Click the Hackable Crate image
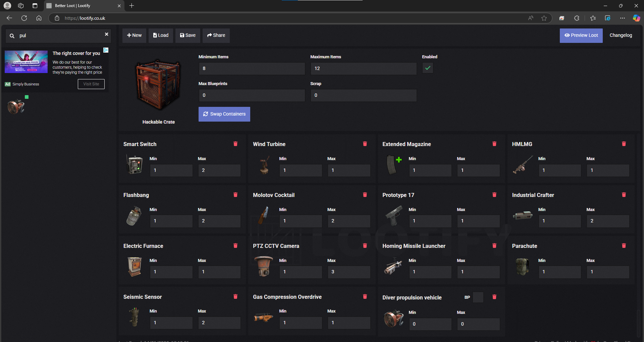Viewport: 644px width, 342px height. coord(158,85)
